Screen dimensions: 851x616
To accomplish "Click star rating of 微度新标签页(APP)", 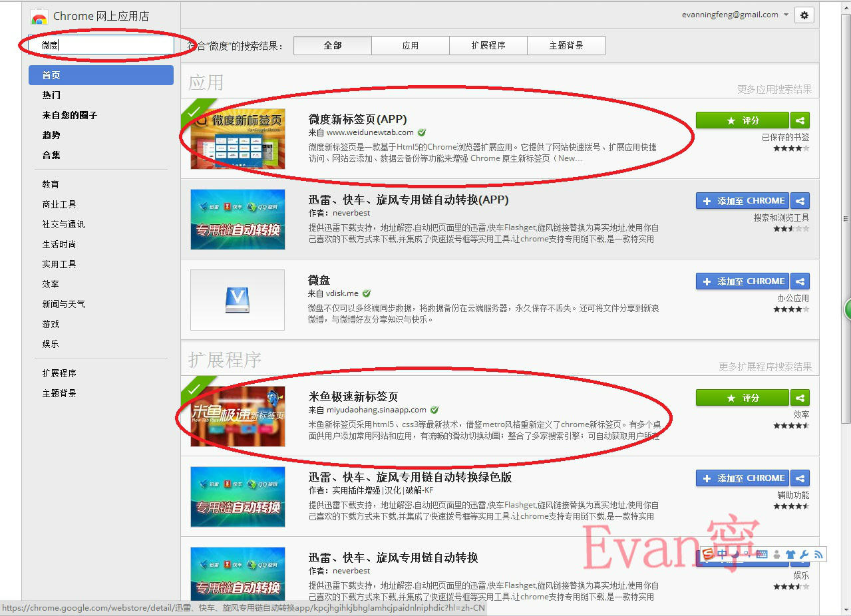I will (x=791, y=148).
